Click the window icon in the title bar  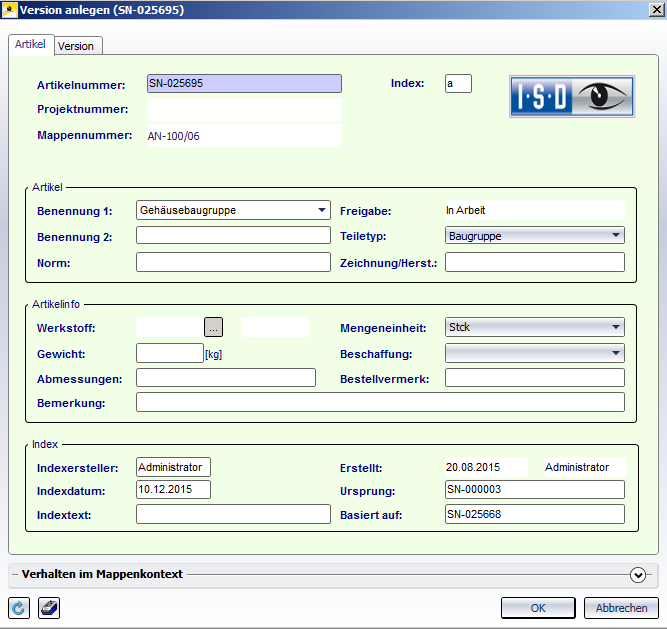[x=11, y=10]
